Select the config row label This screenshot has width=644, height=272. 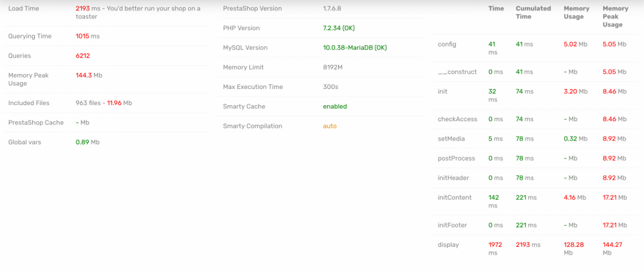click(x=447, y=44)
